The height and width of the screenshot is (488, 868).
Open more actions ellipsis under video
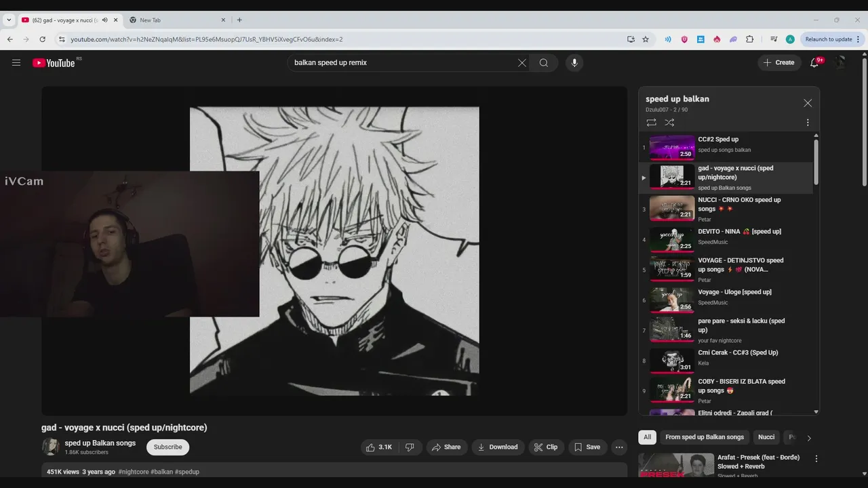point(618,447)
